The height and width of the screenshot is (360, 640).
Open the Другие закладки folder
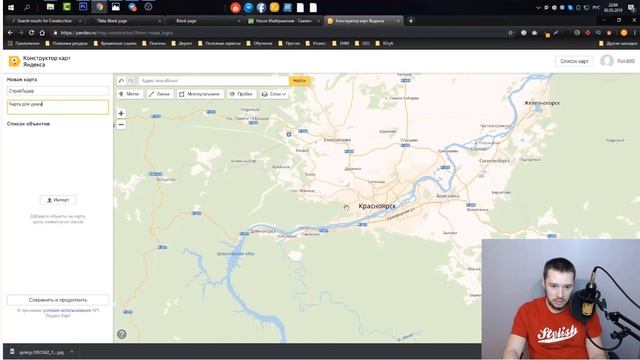(618, 43)
